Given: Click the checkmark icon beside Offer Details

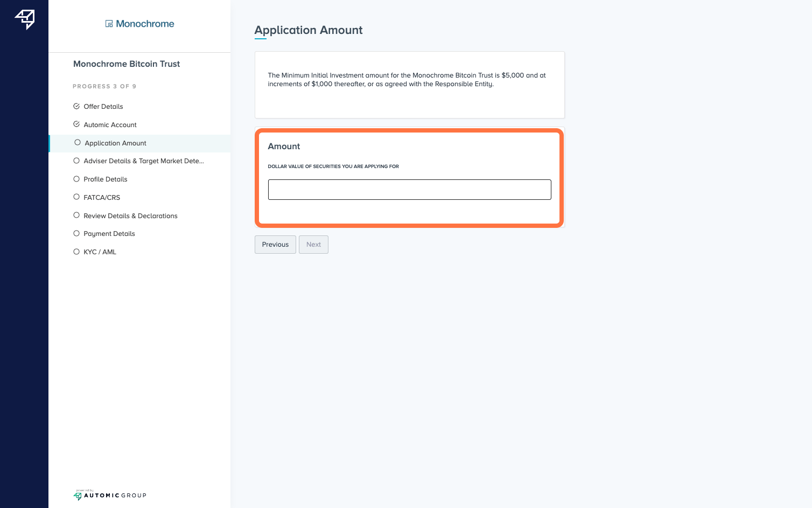Looking at the screenshot, I should (x=76, y=106).
